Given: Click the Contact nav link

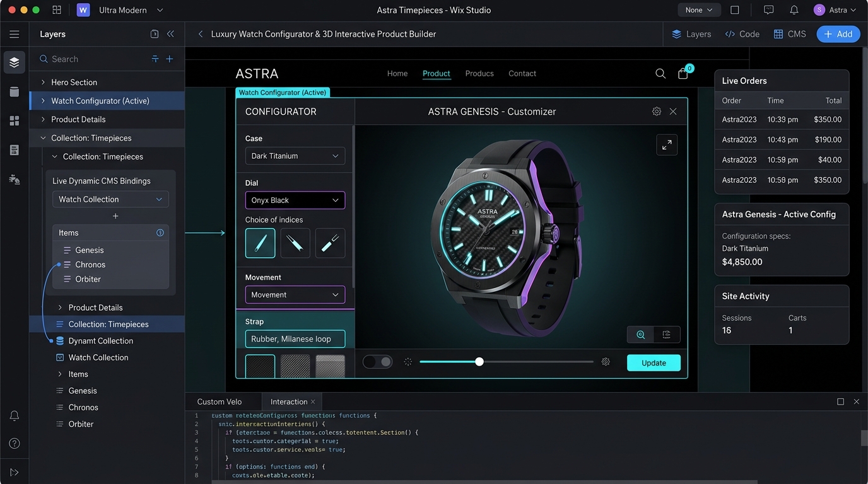Looking at the screenshot, I should [x=522, y=74].
